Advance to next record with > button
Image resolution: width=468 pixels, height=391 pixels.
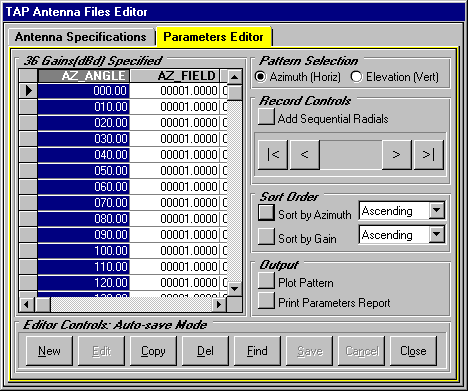(396, 155)
